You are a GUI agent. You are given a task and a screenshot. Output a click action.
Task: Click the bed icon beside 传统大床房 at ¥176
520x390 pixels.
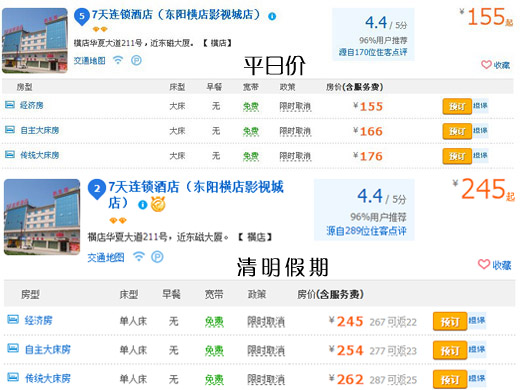(10, 154)
